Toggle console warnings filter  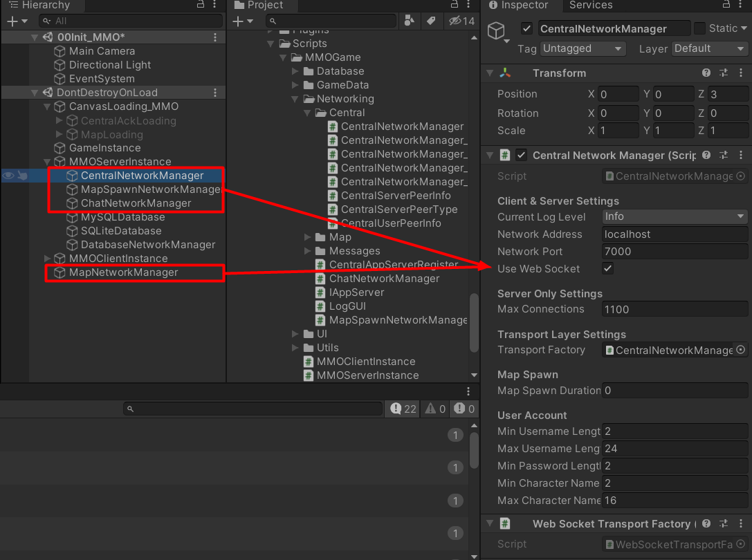pyautogui.click(x=435, y=409)
